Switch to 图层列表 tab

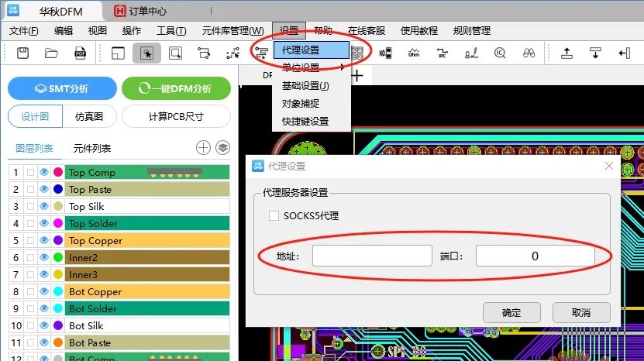click(x=34, y=148)
